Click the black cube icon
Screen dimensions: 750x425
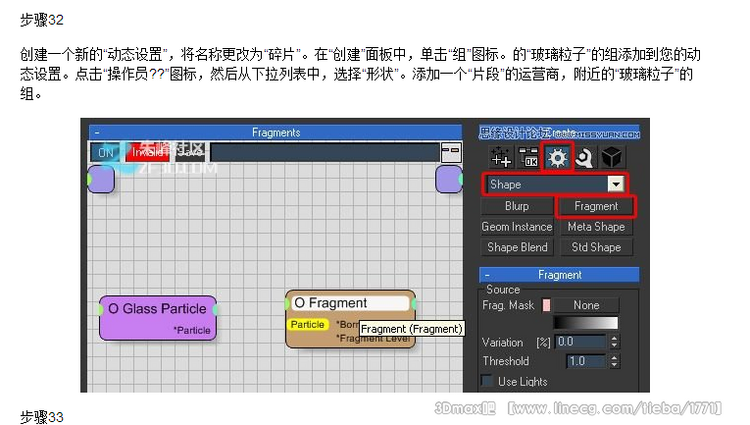click(x=611, y=157)
